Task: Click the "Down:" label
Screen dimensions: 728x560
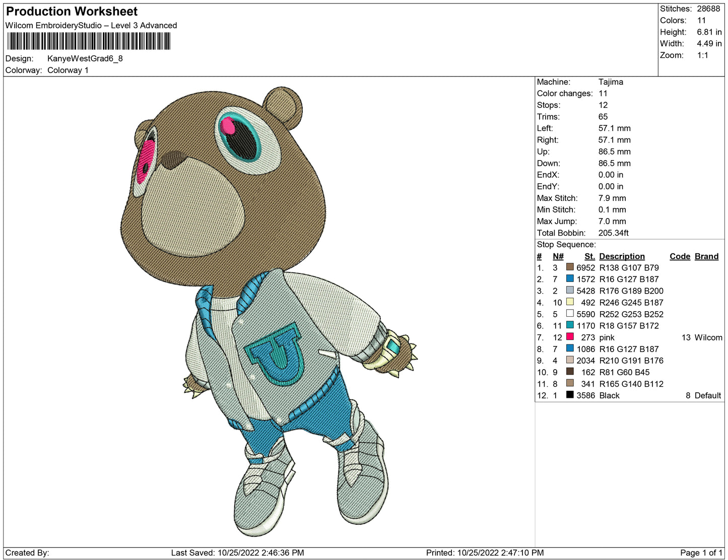Action: pyautogui.click(x=549, y=163)
